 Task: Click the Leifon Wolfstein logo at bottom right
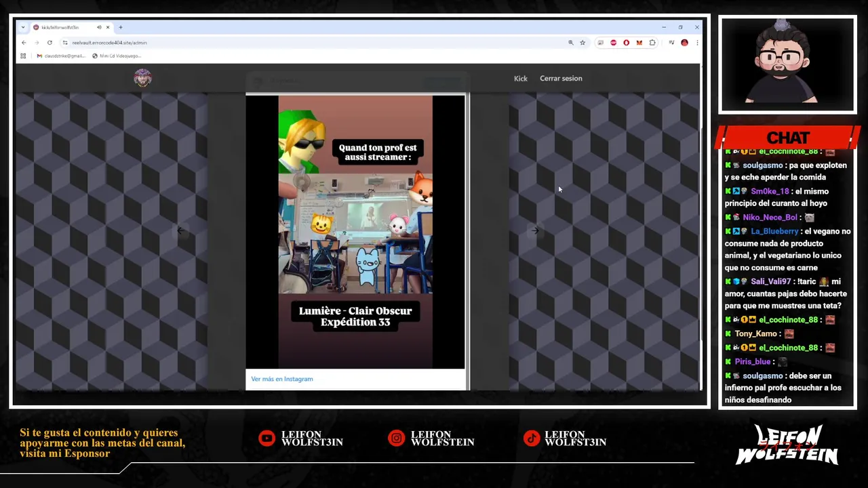(x=787, y=445)
